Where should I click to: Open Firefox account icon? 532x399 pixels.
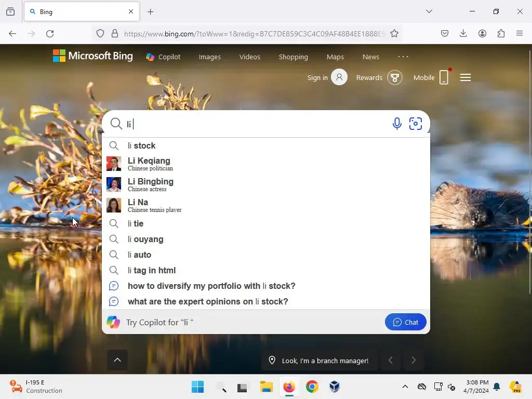[x=482, y=34]
